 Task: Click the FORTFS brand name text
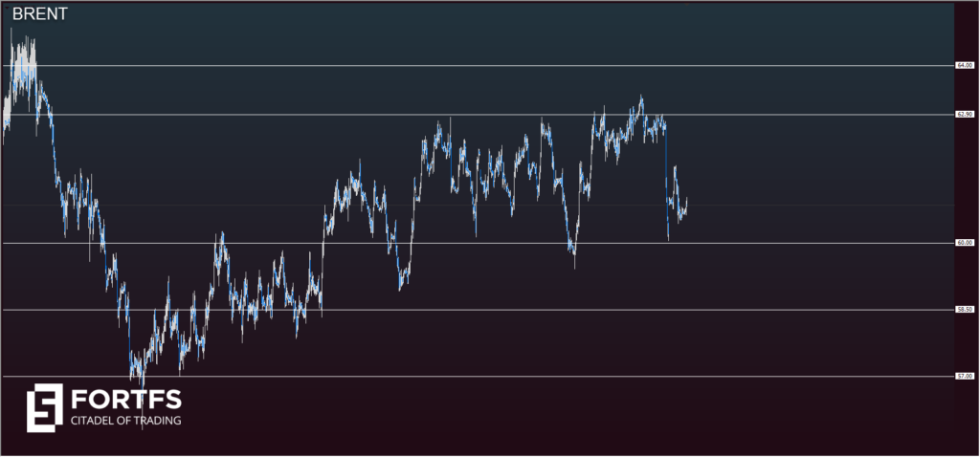point(125,400)
